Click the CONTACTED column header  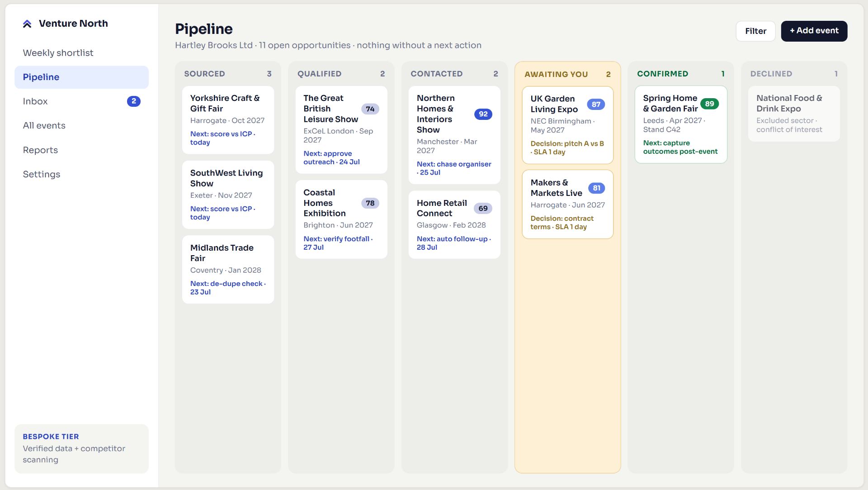pos(454,74)
